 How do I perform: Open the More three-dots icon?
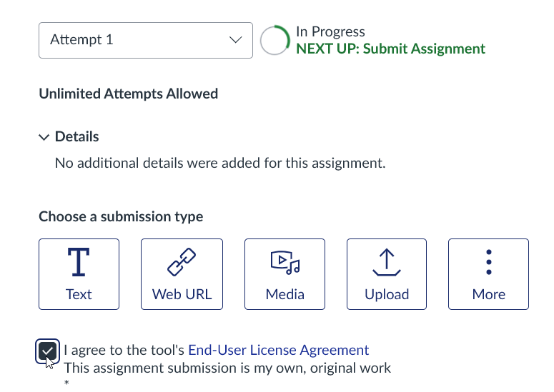click(489, 263)
